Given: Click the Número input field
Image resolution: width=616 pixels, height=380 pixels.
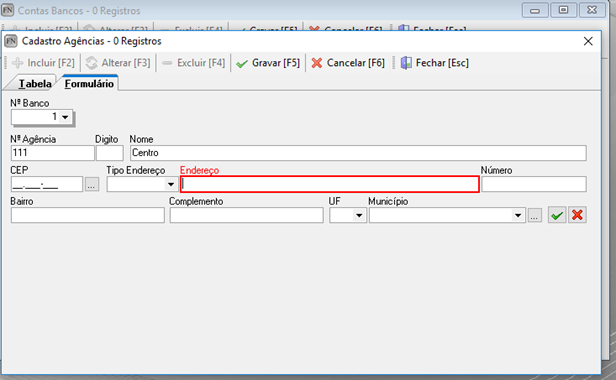Looking at the screenshot, I should coord(534,184).
